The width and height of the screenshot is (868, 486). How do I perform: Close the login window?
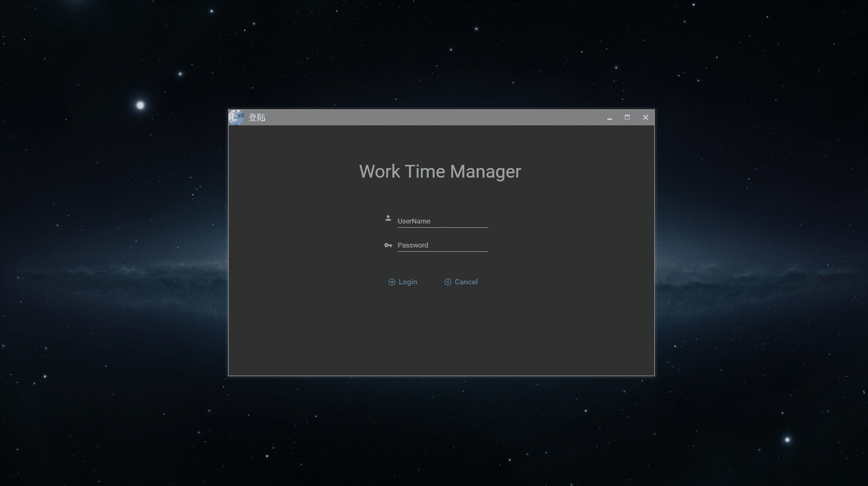(645, 117)
